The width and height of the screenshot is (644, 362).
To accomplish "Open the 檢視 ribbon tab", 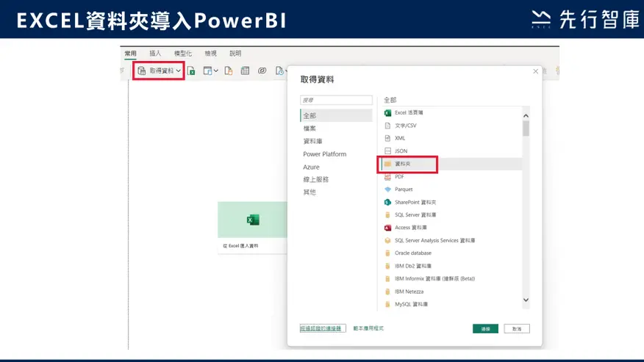I will pos(211,54).
